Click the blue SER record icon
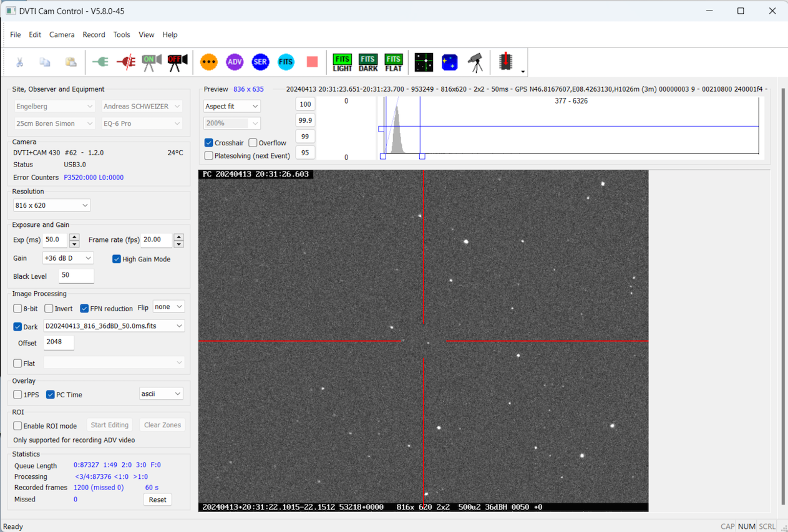The width and height of the screenshot is (788, 532). coord(260,62)
